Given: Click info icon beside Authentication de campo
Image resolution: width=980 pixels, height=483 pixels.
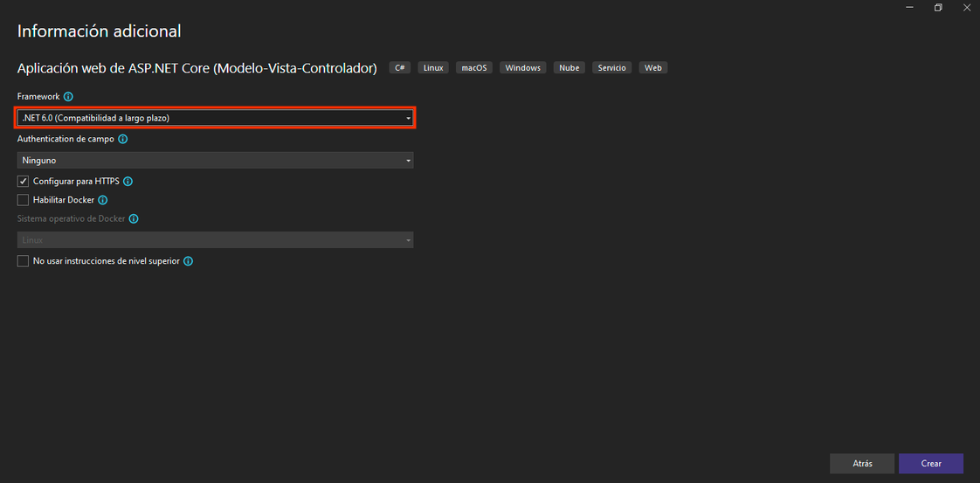Looking at the screenshot, I should 123,140.
